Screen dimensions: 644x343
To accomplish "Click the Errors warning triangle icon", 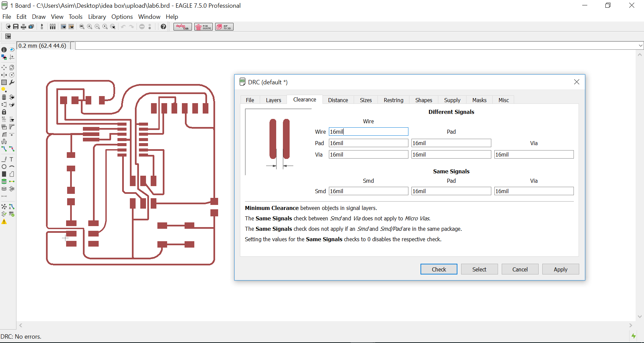I will tap(4, 222).
